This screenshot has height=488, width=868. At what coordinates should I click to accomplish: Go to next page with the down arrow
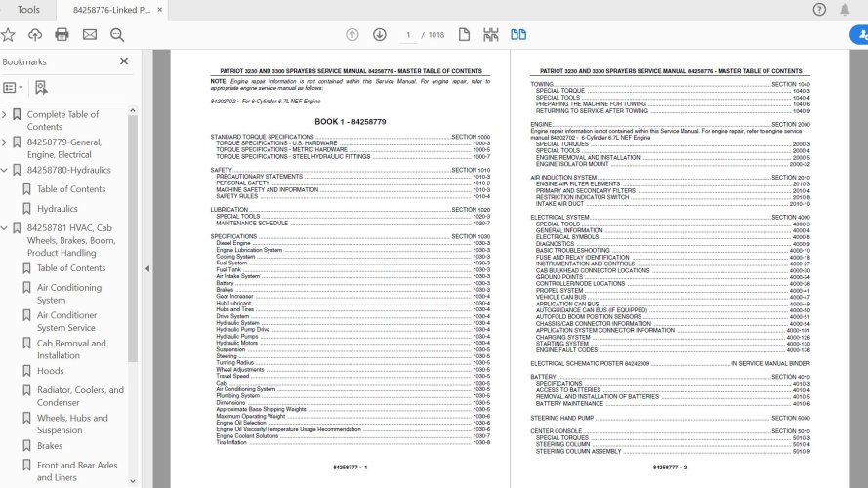point(379,35)
